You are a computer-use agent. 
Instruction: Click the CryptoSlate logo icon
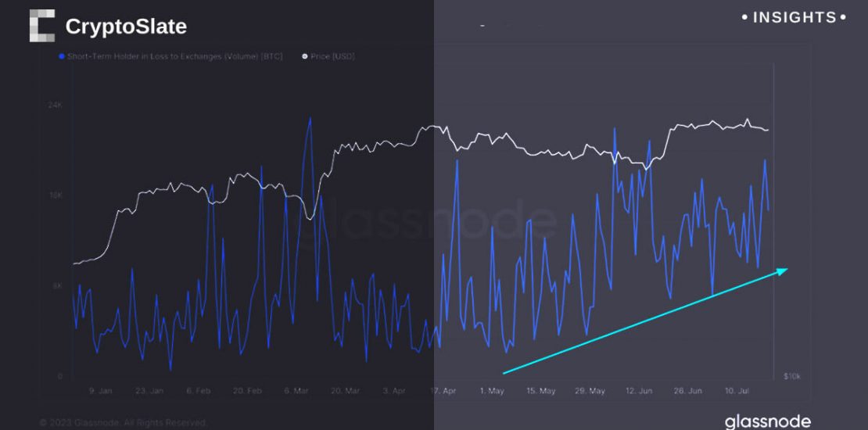pyautogui.click(x=42, y=26)
